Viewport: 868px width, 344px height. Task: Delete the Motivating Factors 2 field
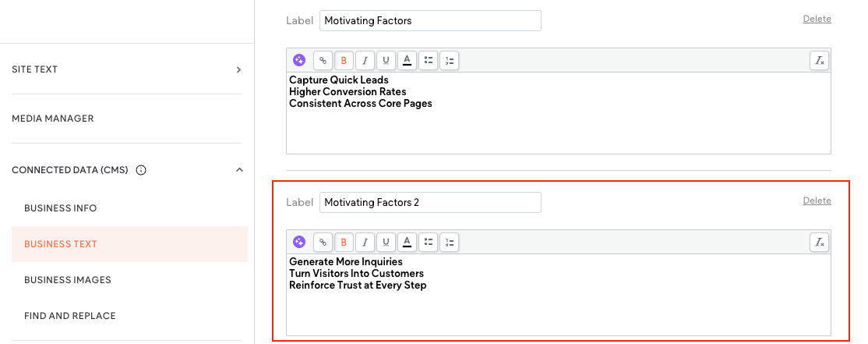(817, 200)
